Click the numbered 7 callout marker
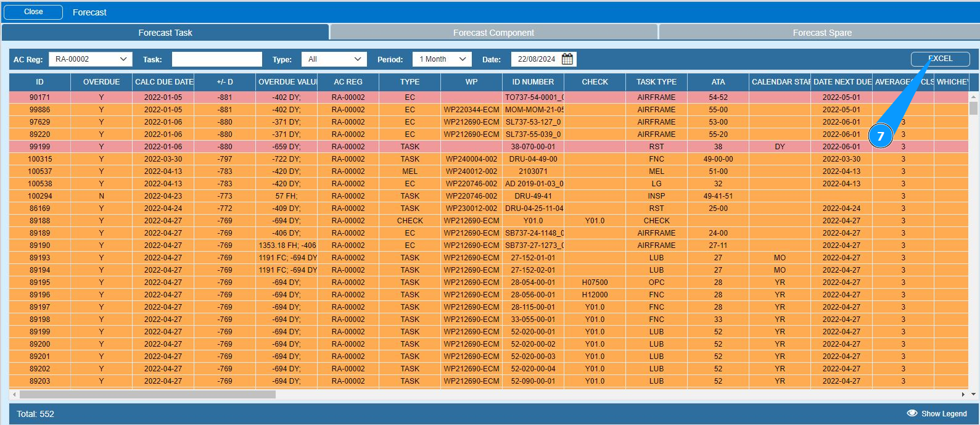This screenshot has height=425, width=980. tap(880, 136)
